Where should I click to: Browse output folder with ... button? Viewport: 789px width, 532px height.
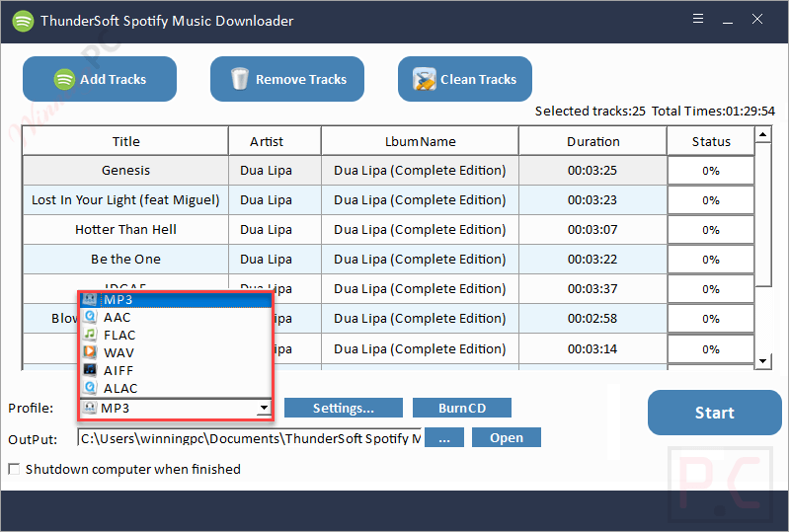tap(444, 437)
